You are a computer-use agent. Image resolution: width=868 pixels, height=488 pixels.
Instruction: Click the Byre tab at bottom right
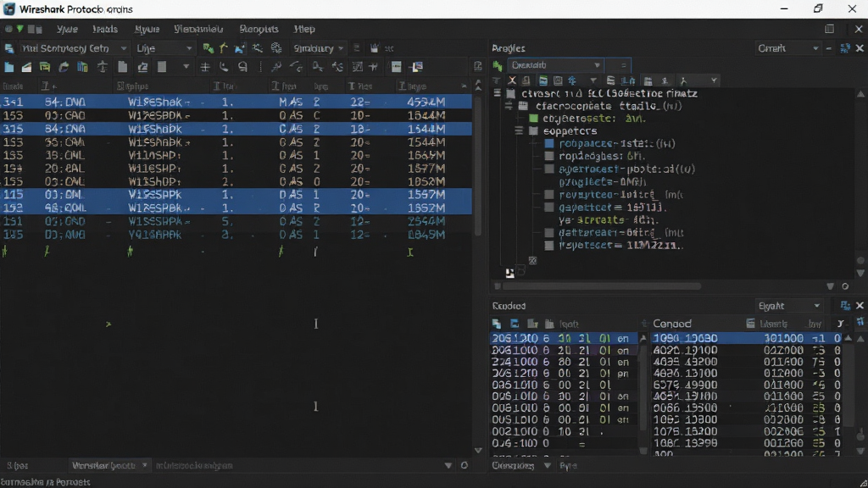click(568, 466)
